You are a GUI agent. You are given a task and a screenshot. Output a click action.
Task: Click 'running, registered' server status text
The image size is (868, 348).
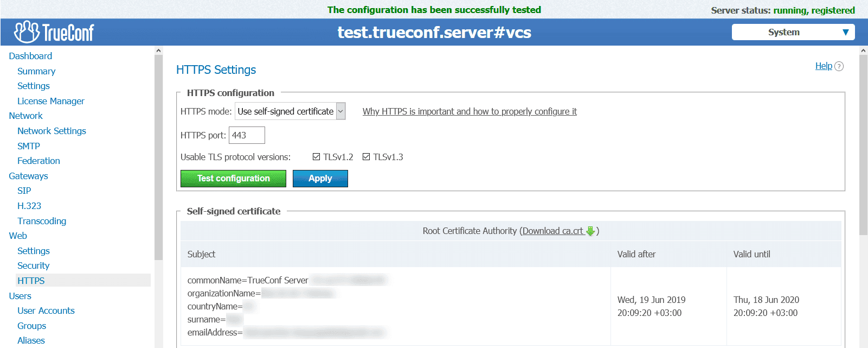[x=814, y=10]
